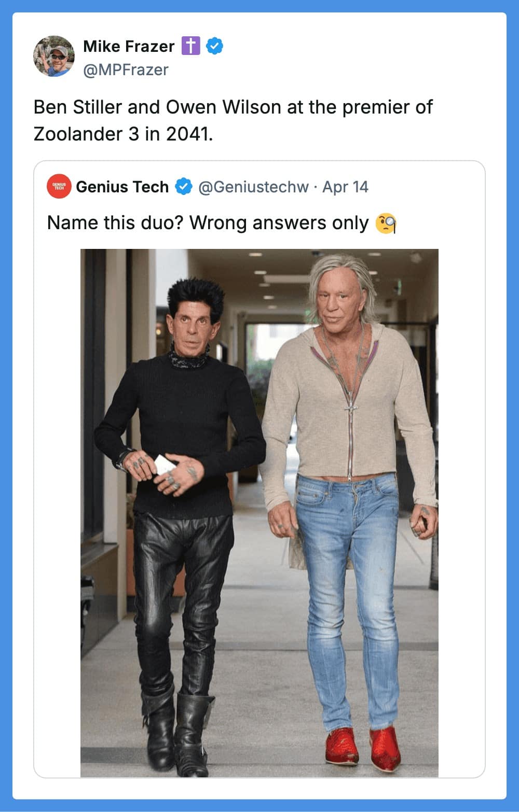Viewport: 519px width, 812px height.
Task: Click the monocle face emoji
Action: click(386, 223)
